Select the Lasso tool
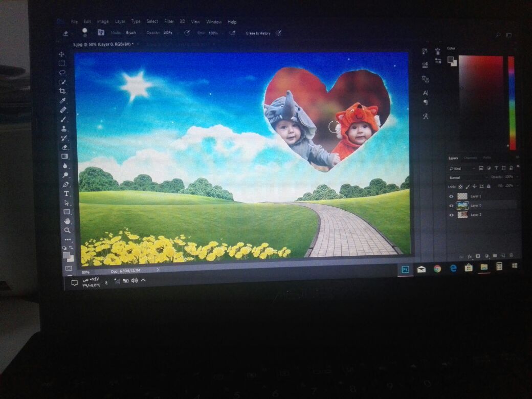This screenshot has width=532, height=399. click(62, 73)
